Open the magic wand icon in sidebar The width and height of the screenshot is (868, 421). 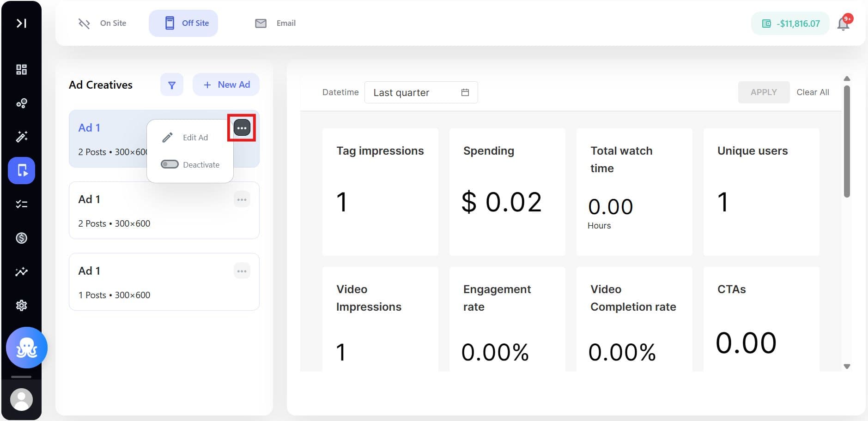click(x=21, y=137)
